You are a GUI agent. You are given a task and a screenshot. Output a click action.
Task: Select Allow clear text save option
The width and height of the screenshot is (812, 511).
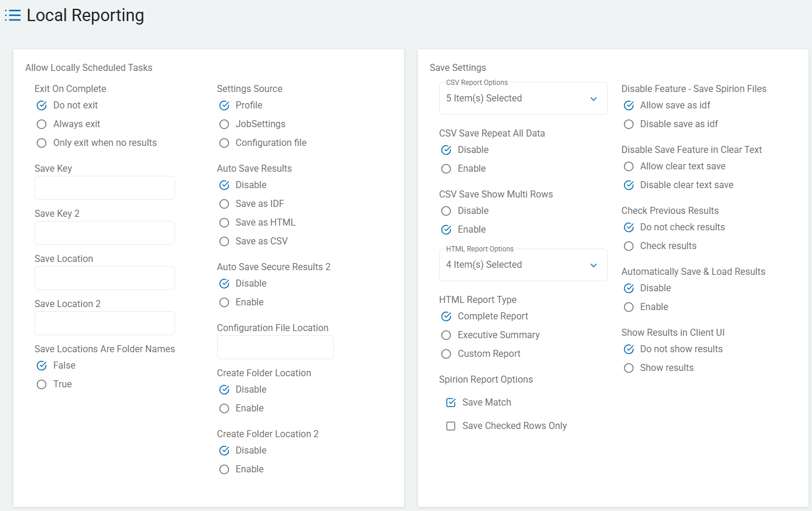[629, 166]
